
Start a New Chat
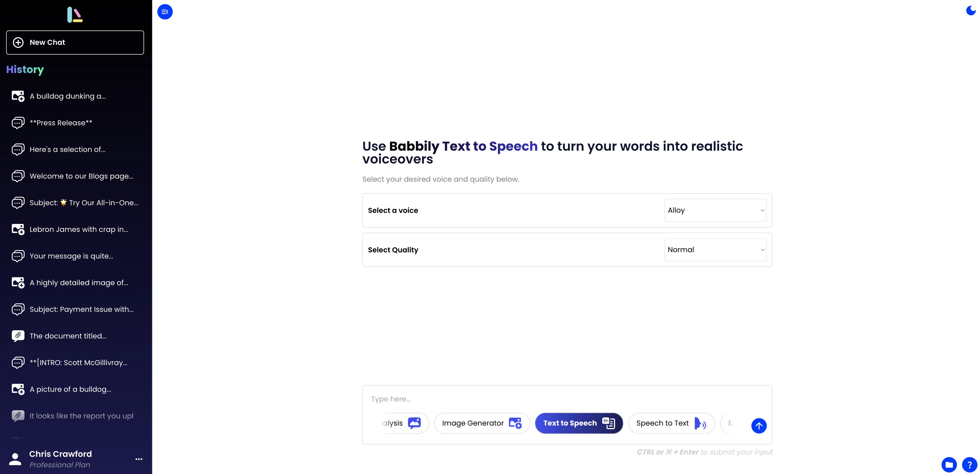click(x=75, y=43)
